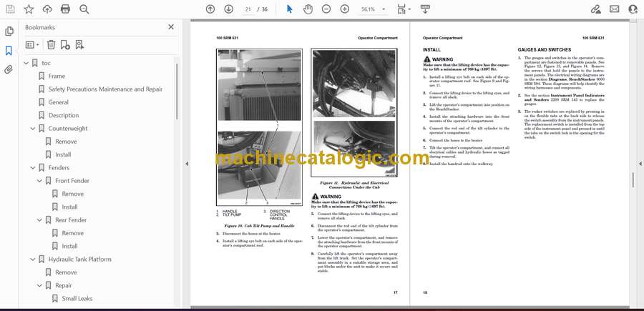Select the Front Fender bookmark
Screen dimensions: 644x311
point(72,181)
